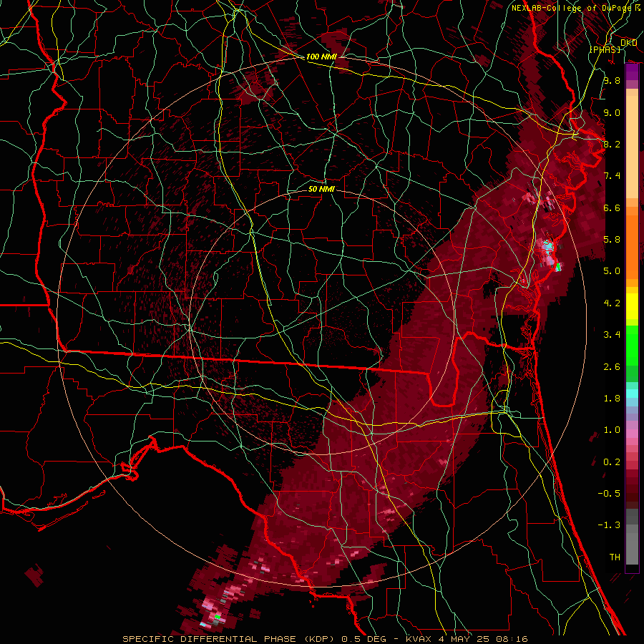
Task: Select the 7.4 legend value
Action: point(612,176)
